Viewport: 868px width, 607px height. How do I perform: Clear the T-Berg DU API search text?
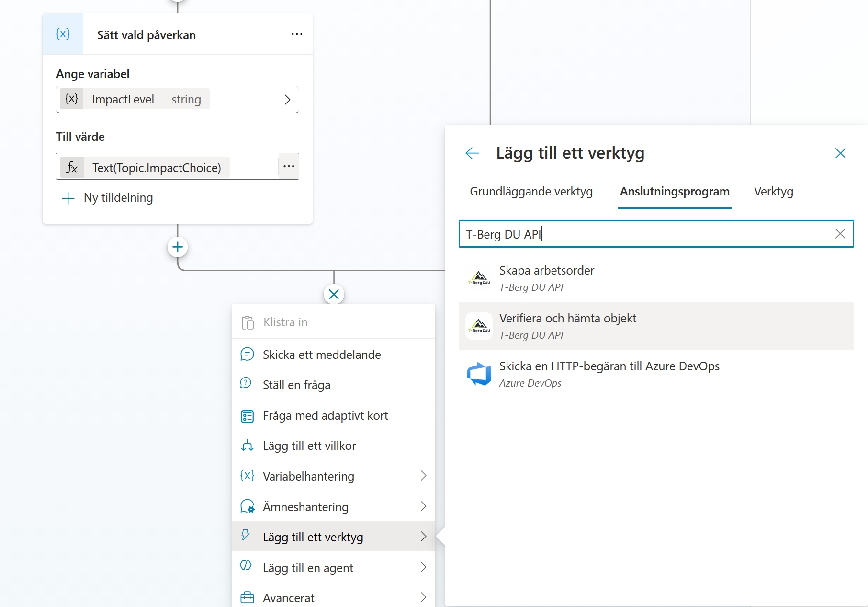coord(840,234)
